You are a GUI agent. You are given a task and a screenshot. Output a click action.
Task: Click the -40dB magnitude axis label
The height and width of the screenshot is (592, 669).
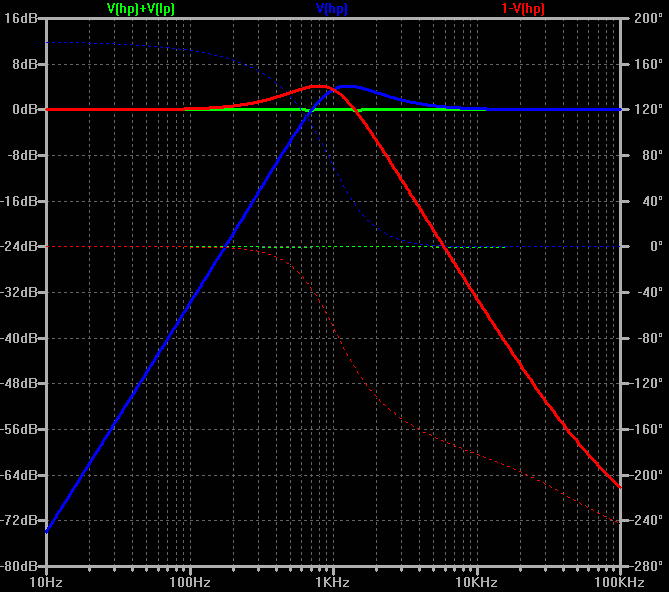(19, 338)
